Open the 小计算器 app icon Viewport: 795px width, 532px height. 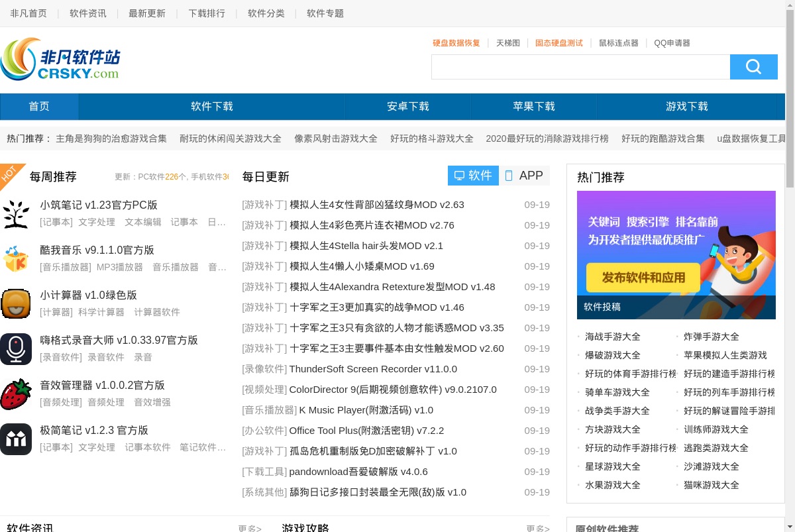(16, 304)
